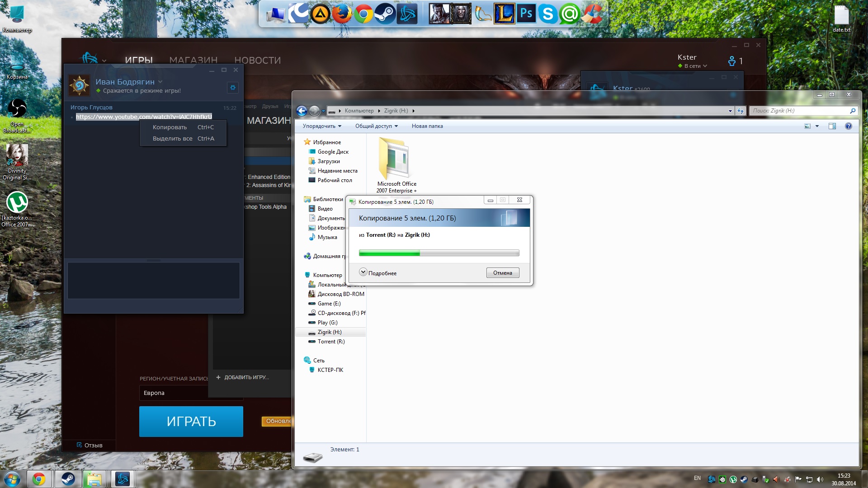Choose Копировать in the context menu
The width and height of the screenshot is (868, 488).
coord(170,127)
